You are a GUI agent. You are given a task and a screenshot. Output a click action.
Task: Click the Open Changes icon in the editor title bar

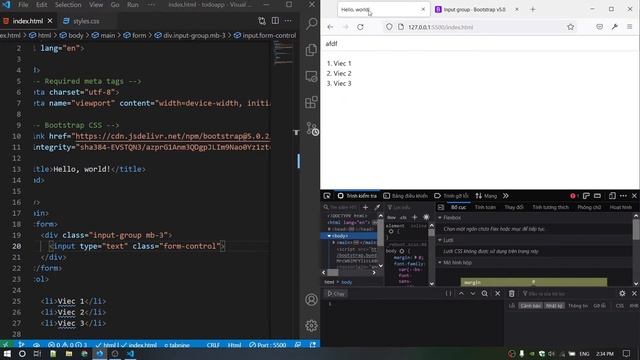262,21
